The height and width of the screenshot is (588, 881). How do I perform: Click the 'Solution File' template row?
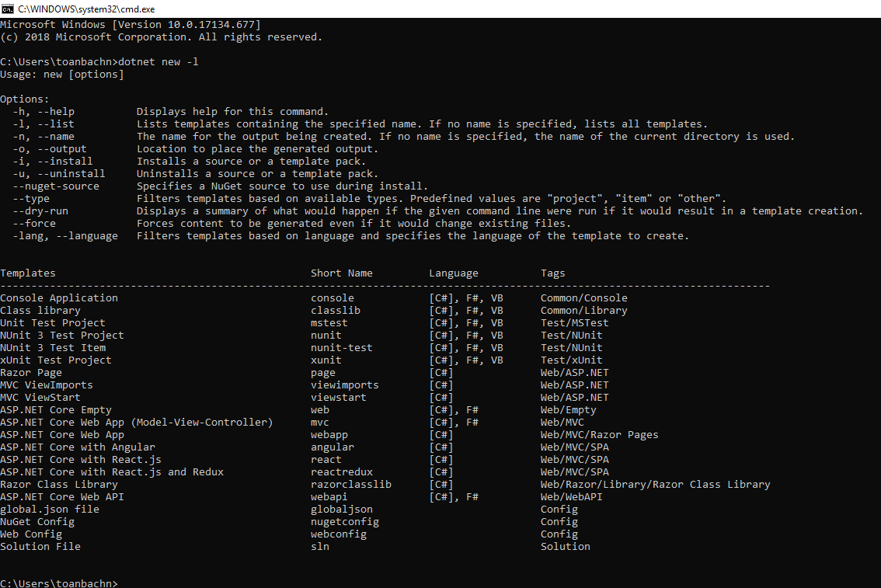(x=40, y=547)
